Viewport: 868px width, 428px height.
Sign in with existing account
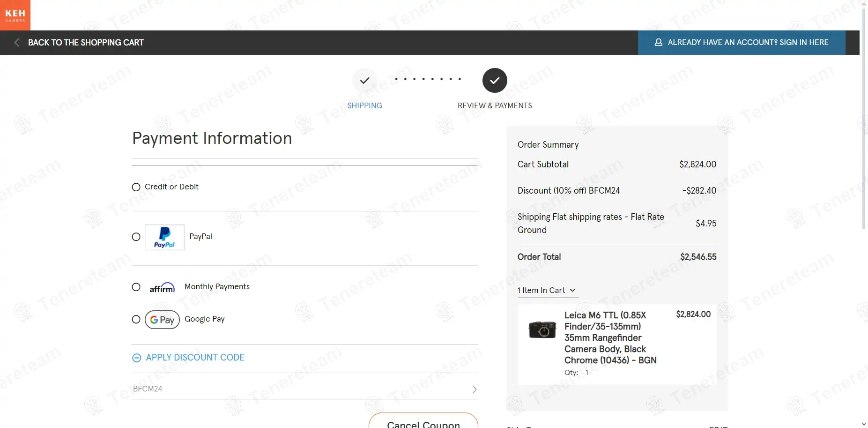[742, 43]
